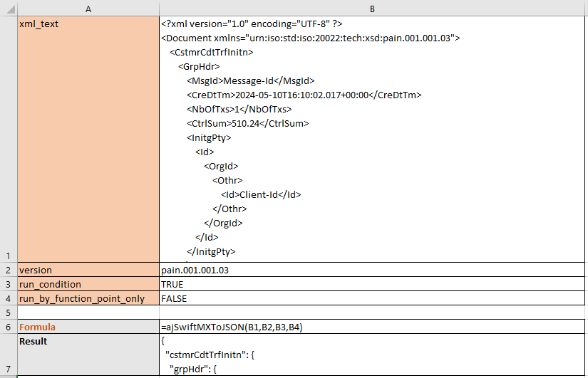
Task: Select the TRUE value cell
Action: click(372, 284)
